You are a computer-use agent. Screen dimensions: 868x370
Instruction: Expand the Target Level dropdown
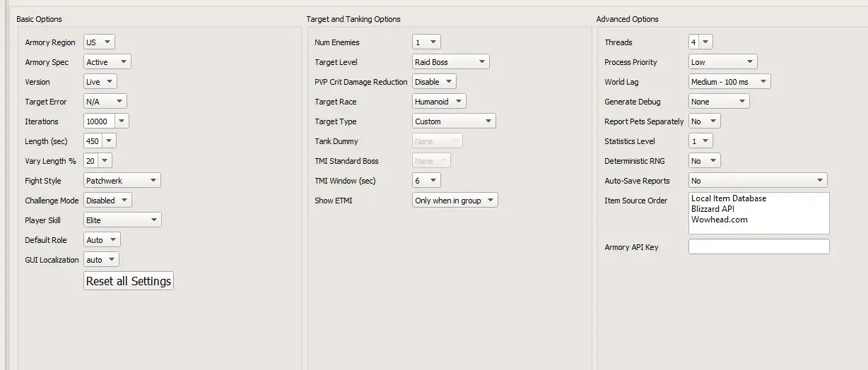[x=450, y=62]
